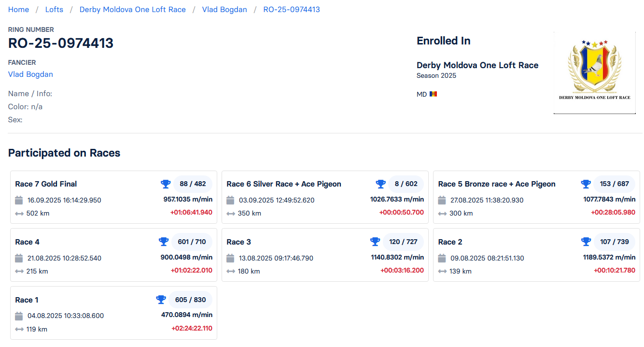Open the Derby Moldova One Loft Race enrolled heading
The image size is (644, 347).
[477, 65]
